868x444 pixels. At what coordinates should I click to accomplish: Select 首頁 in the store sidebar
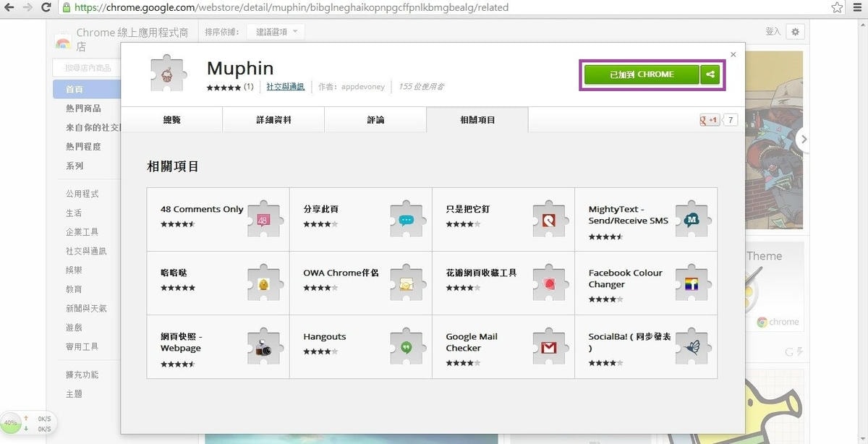pyautogui.click(x=87, y=89)
